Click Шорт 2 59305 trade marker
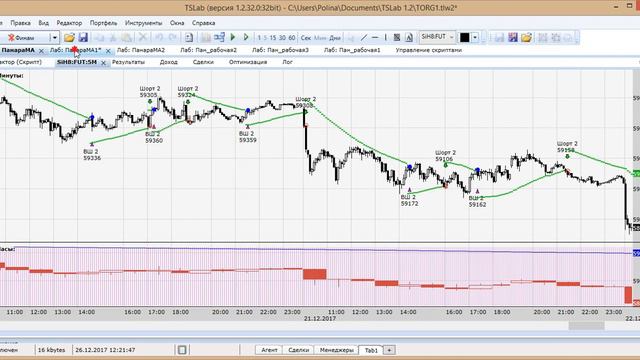This screenshot has width=640, height=360. pyautogui.click(x=149, y=92)
